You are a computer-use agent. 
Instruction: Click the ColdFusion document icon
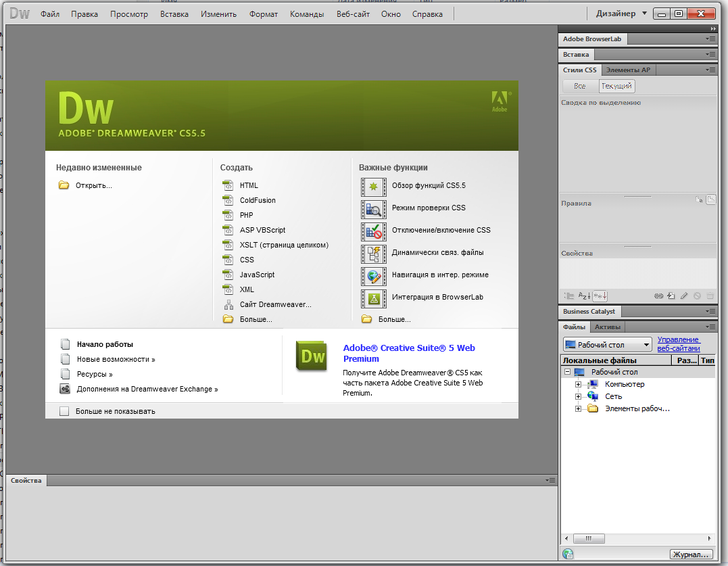point(228,200)
